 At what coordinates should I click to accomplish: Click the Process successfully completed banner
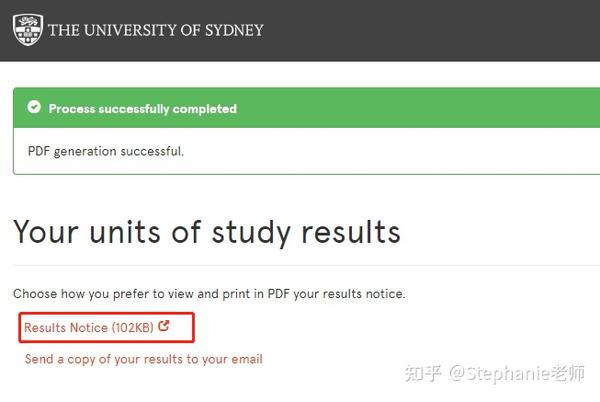(307, 108)
